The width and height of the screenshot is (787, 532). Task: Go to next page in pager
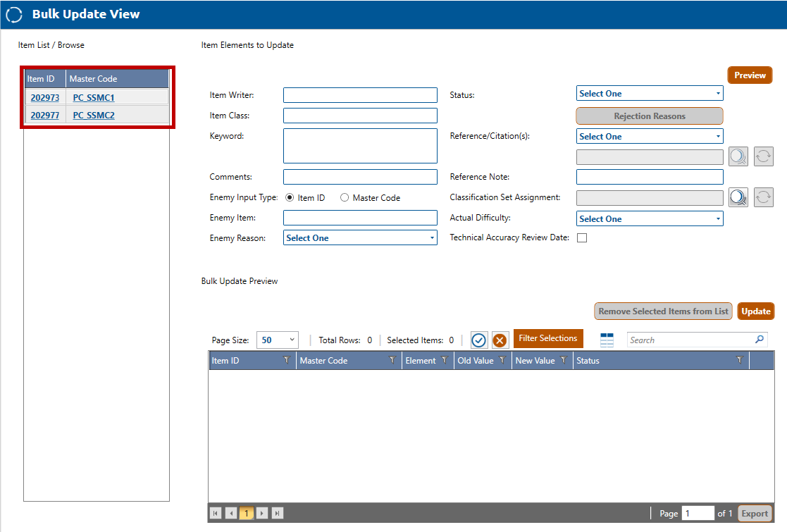262,514
